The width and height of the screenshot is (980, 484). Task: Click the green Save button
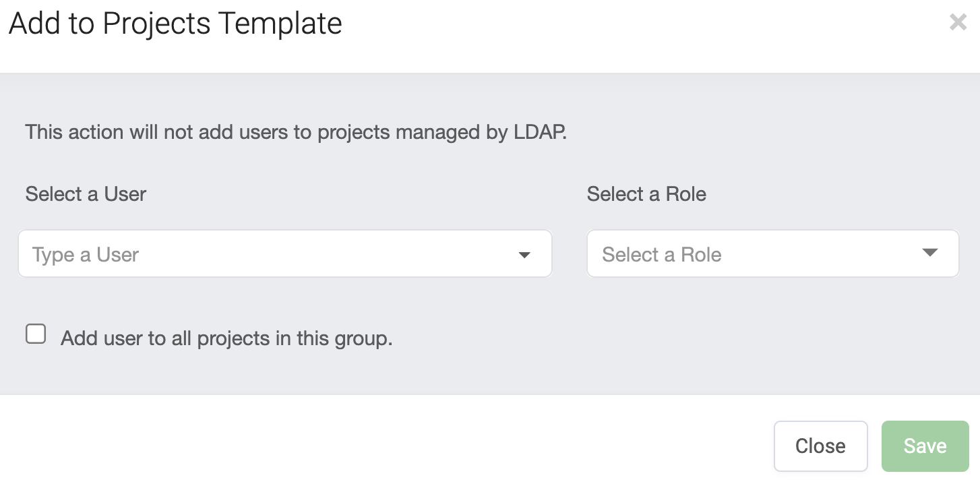pyautogui.click(x=925, y=446)
